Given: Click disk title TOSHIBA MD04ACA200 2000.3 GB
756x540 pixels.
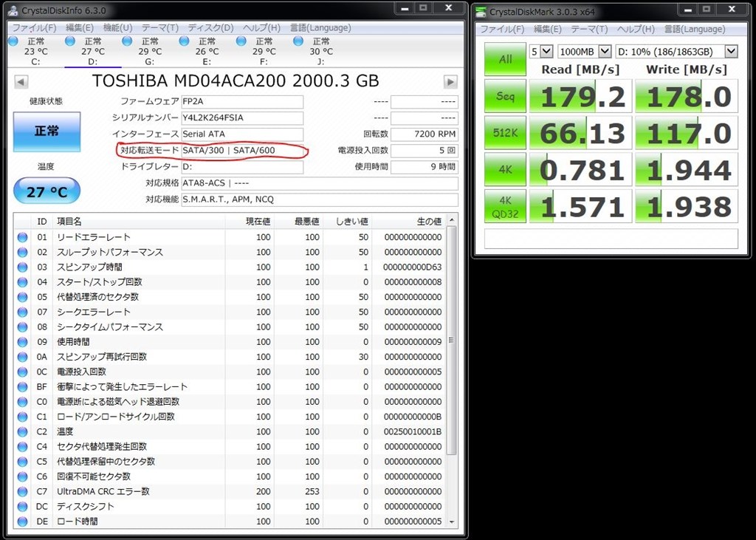Looking at the screenshot, I should [236, 81].
